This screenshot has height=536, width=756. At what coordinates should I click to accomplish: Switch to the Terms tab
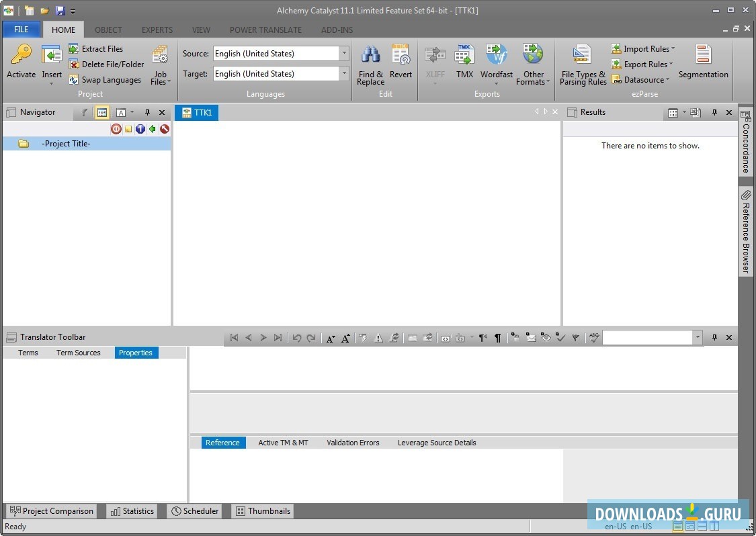click(x=28, y=353)
